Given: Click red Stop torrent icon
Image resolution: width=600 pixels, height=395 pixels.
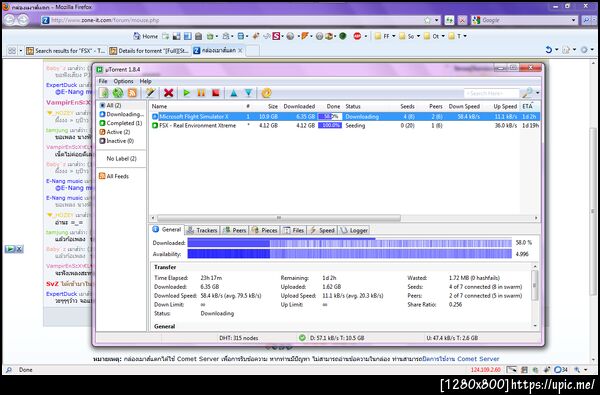Looking at the screenshot, I should [x=215, y=93].
